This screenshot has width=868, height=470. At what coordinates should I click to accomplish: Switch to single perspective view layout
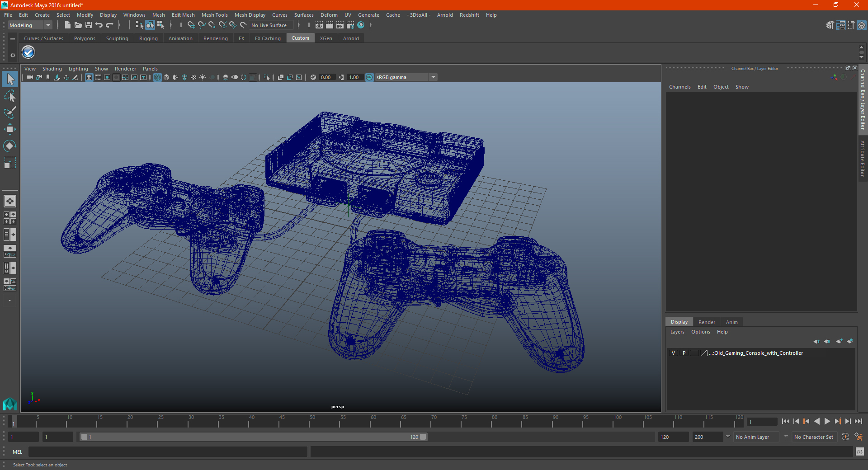pos(10,201)
